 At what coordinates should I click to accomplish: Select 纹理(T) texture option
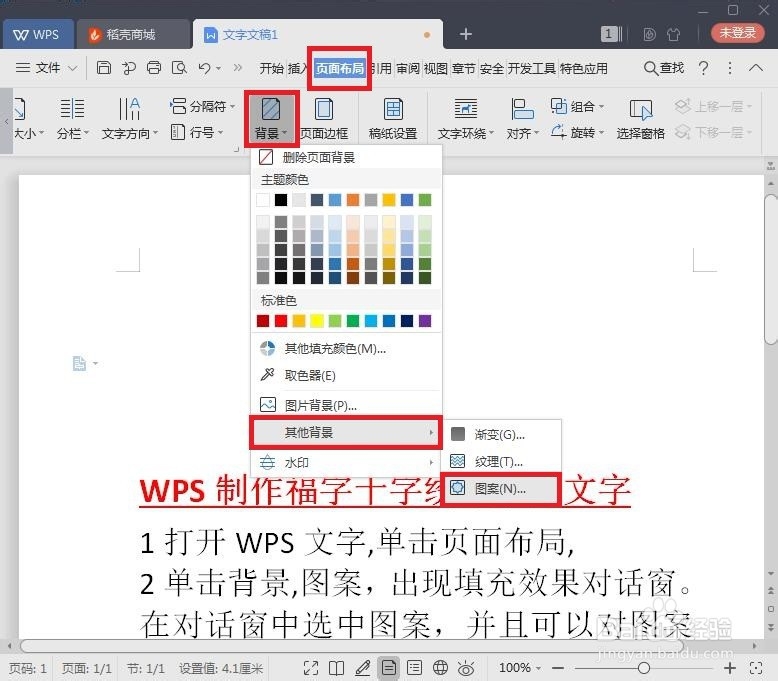pyautogui.click(x=501, y=462)
